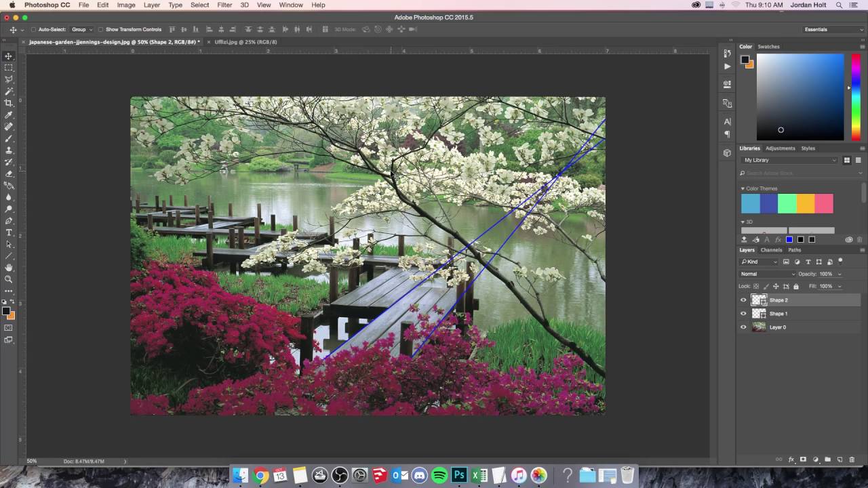This screenshot has width=868, height=488.
Task: Toggle layer filter on/off switch
Action: [x=840, y=261]
